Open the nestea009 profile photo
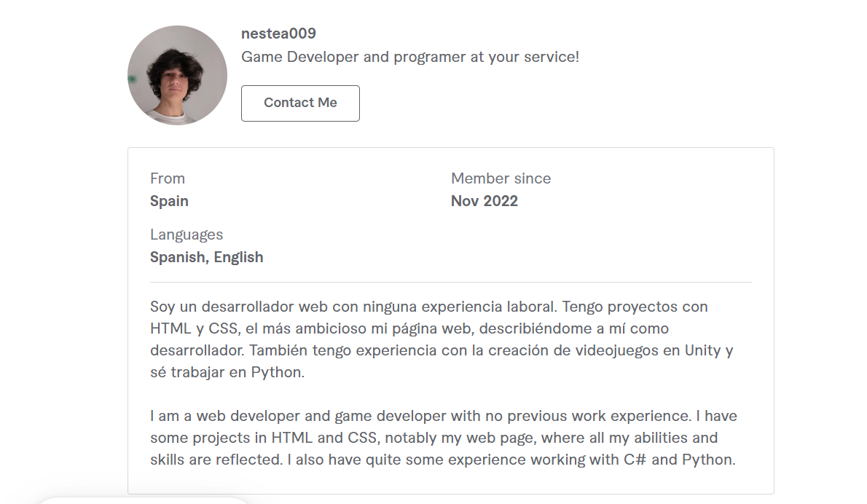Viewport: 867px width, 504px height. pyautogui.click(x=177, y=75)
